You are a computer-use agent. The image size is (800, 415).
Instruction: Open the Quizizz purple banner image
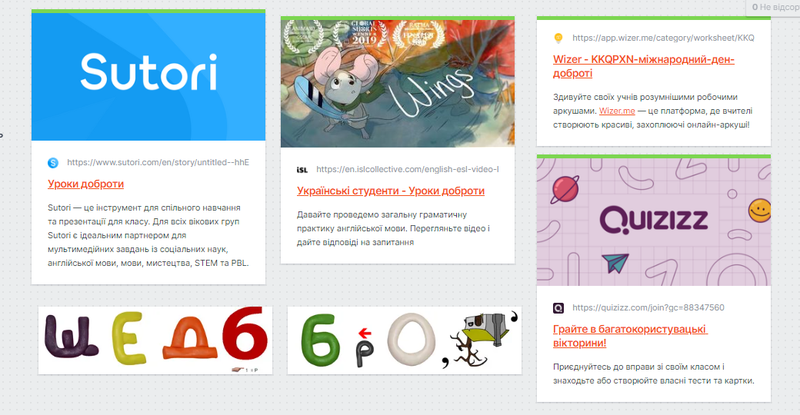pos(654,222)
